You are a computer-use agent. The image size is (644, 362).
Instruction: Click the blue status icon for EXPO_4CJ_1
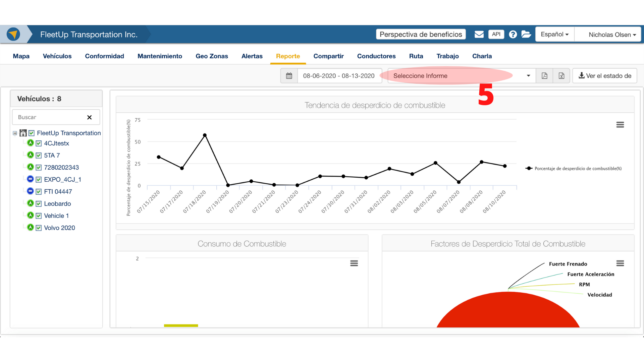point(31,179)
